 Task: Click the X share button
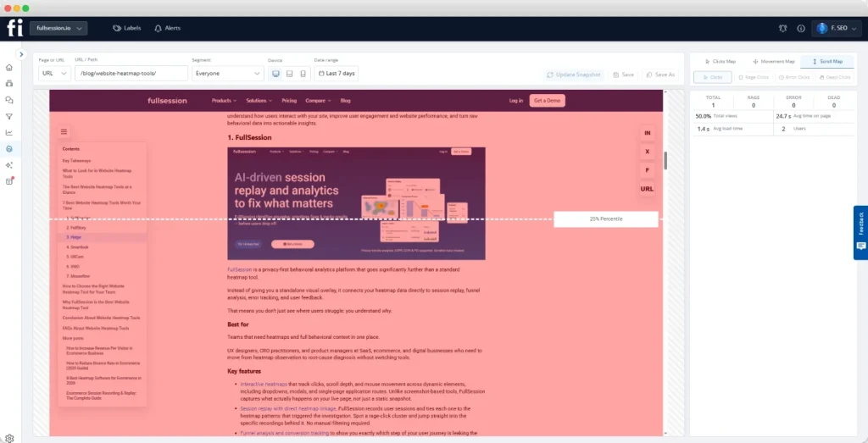click(647, 152)
